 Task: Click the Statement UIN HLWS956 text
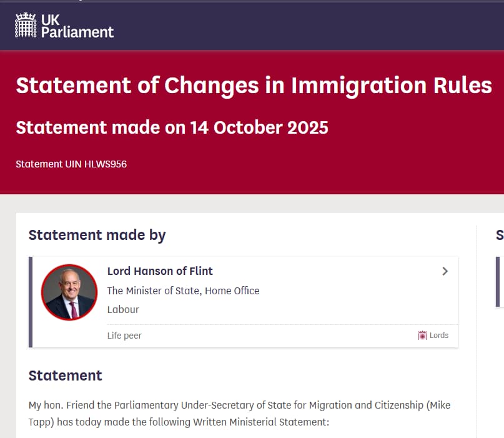click(71, 164)
